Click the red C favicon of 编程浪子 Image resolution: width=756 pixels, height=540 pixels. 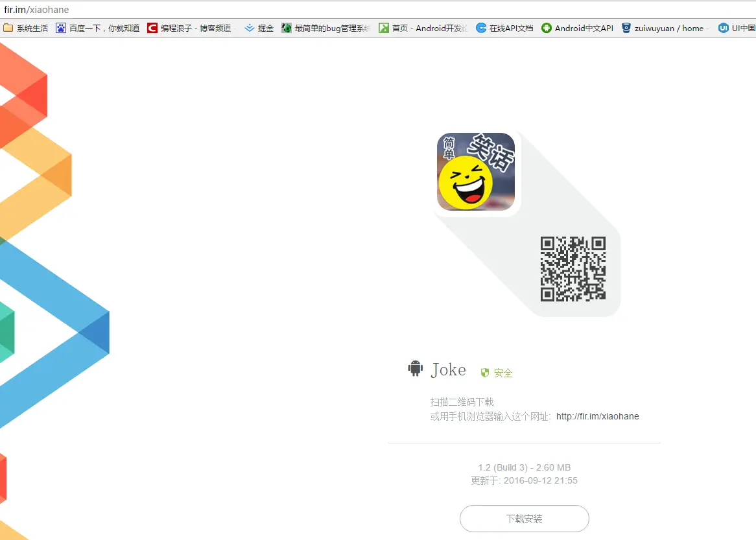click(152, 28)
